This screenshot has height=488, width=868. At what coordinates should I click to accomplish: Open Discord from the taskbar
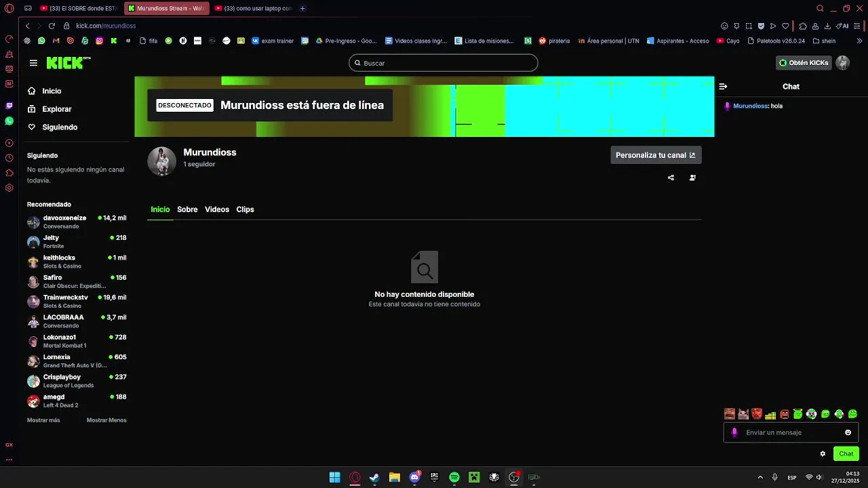(414, 477)
